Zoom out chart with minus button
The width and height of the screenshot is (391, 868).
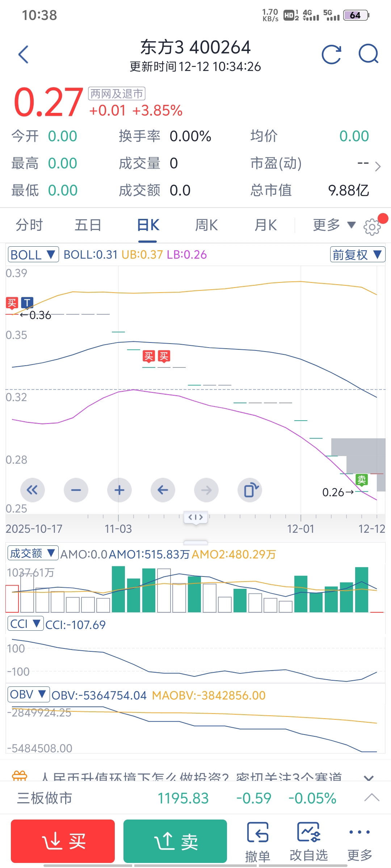[x=76, y=490]
